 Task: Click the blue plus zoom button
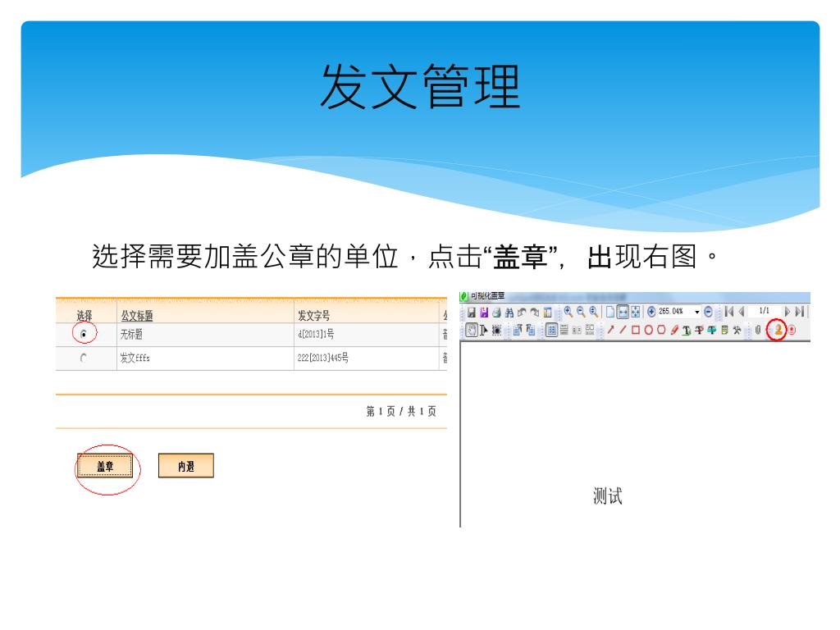(651, 312)
